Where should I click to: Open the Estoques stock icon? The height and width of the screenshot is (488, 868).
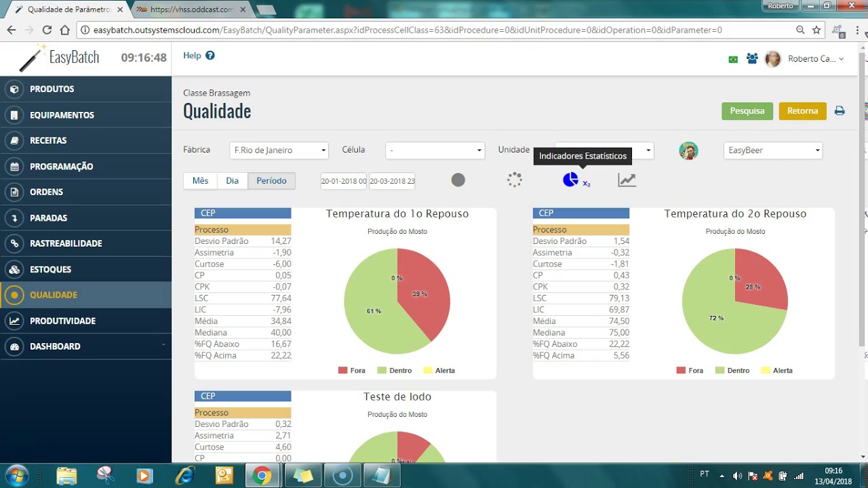click(14, 269)
